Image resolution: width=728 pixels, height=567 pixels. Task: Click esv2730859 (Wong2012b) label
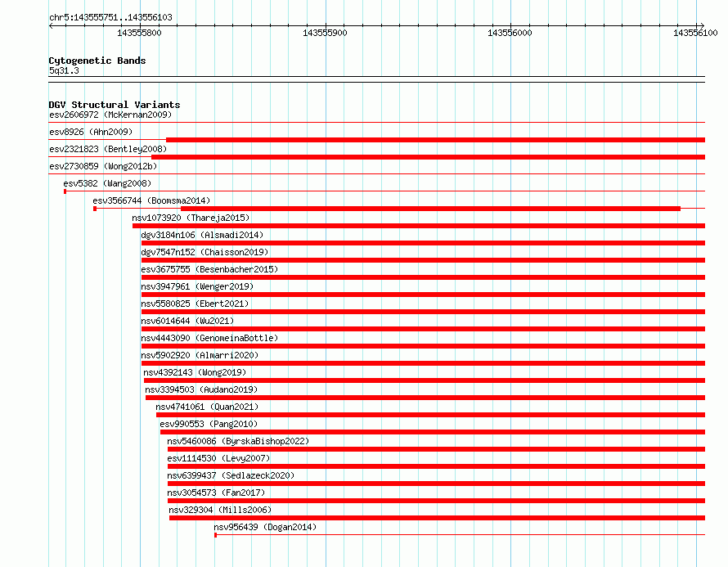point(103,166)
